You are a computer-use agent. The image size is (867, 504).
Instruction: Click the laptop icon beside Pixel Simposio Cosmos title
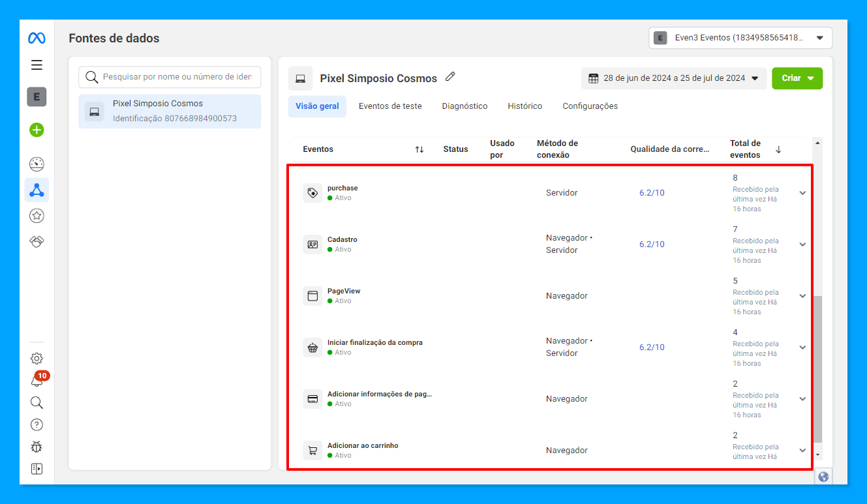pos(300,78)
